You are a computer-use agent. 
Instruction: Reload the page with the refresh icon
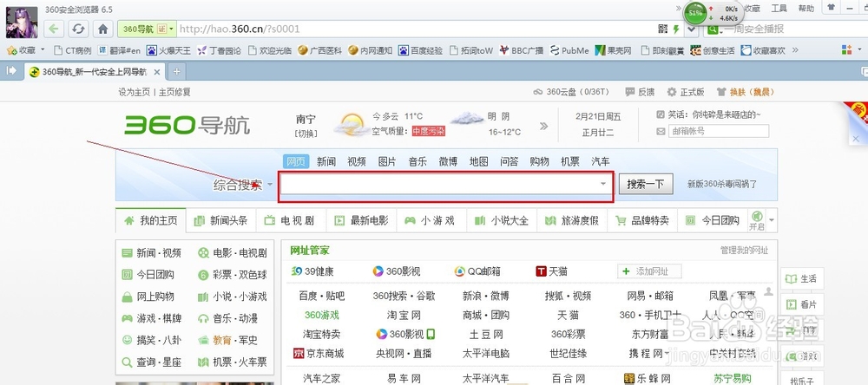click(78, 29)
